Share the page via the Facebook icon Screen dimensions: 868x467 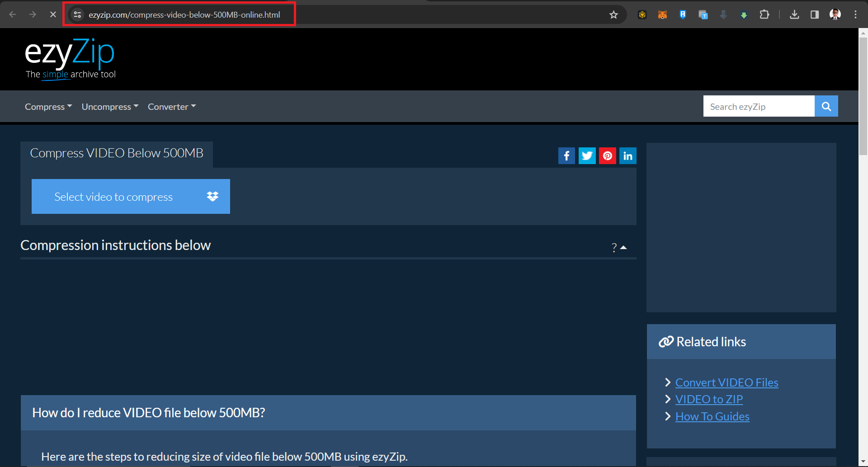566,156
